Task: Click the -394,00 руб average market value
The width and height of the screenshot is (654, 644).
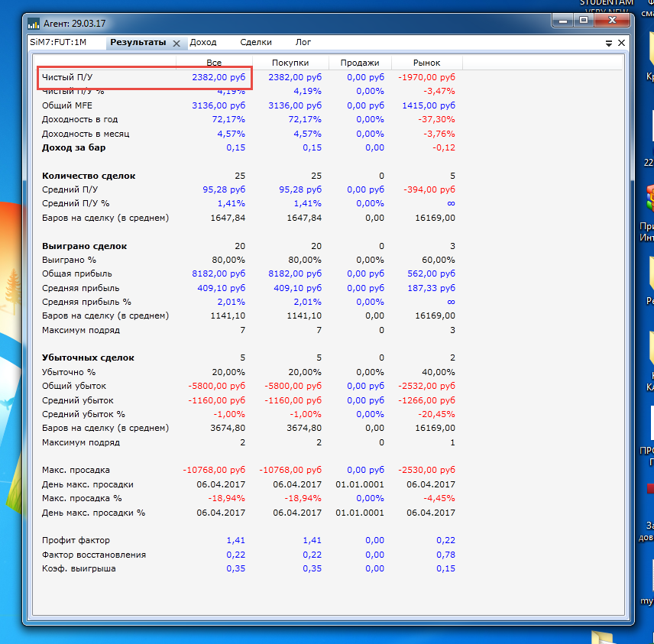Action: click(429, 189)
